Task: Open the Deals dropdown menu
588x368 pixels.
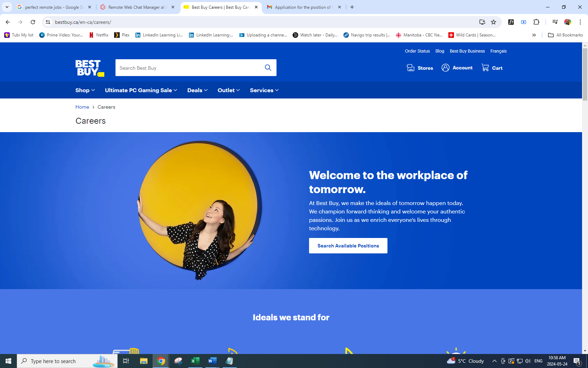Action: (197, 90)
